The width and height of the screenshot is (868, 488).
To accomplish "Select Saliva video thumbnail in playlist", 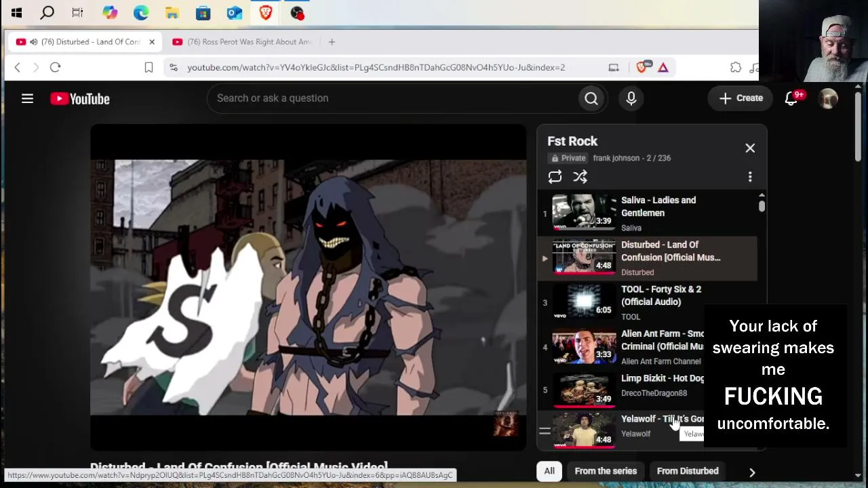I will (x=584, y=213).
